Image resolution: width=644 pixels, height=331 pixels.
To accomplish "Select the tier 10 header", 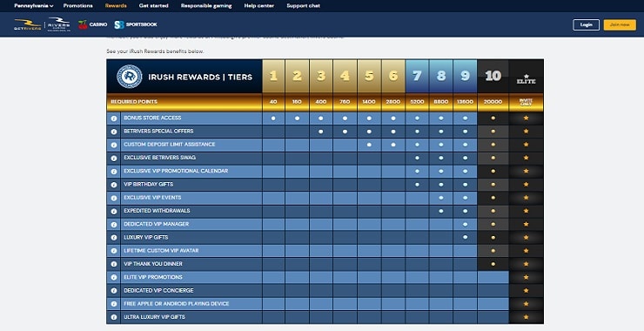I will click(x=493, y=76).
